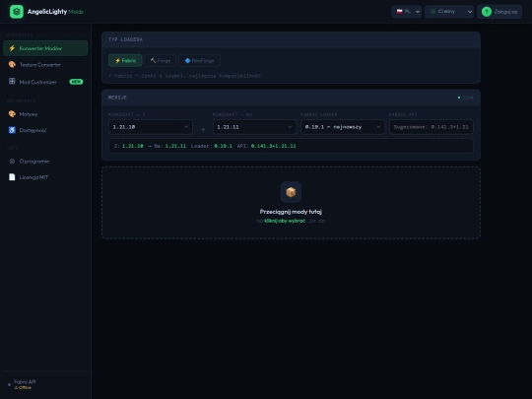Open Motywy settings

45,114
